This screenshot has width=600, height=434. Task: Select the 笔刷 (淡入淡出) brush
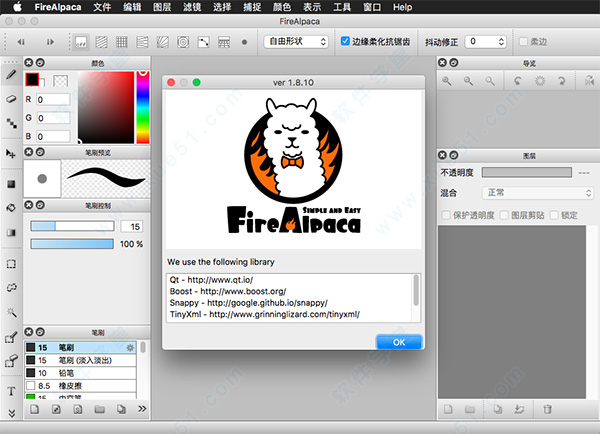[80, 360]
